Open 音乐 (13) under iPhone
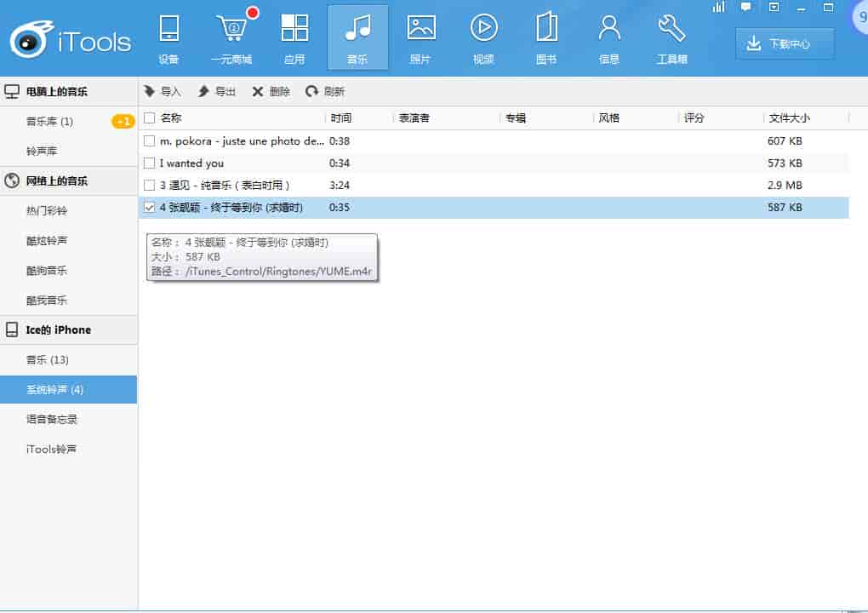The width and height of the screenshot is (868, 613). coord(48,360)
